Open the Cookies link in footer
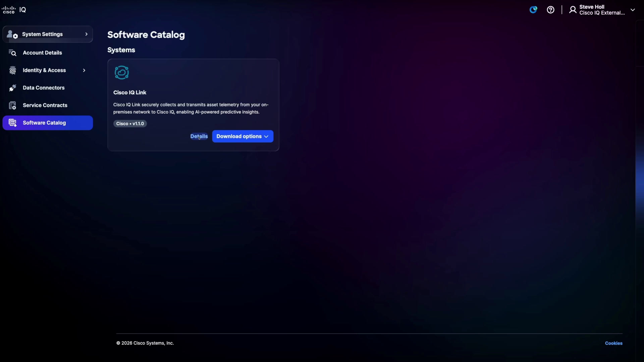 pos(613,343)
